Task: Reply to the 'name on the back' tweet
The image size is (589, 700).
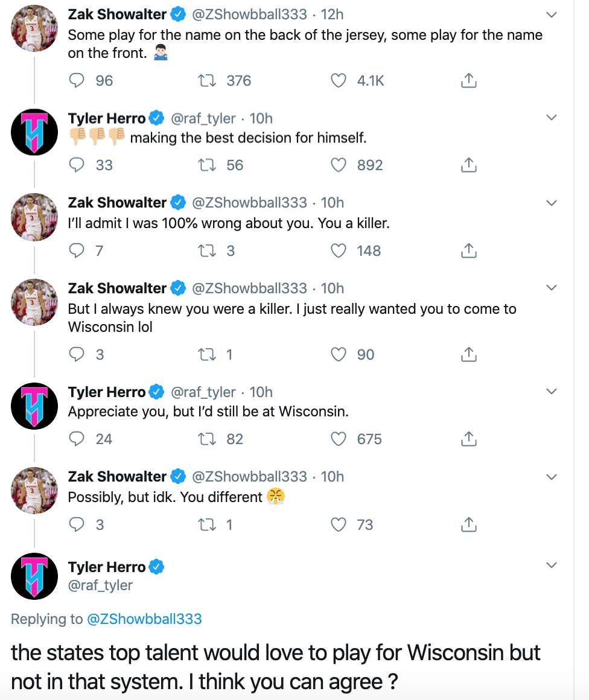Action: (77, 80)
